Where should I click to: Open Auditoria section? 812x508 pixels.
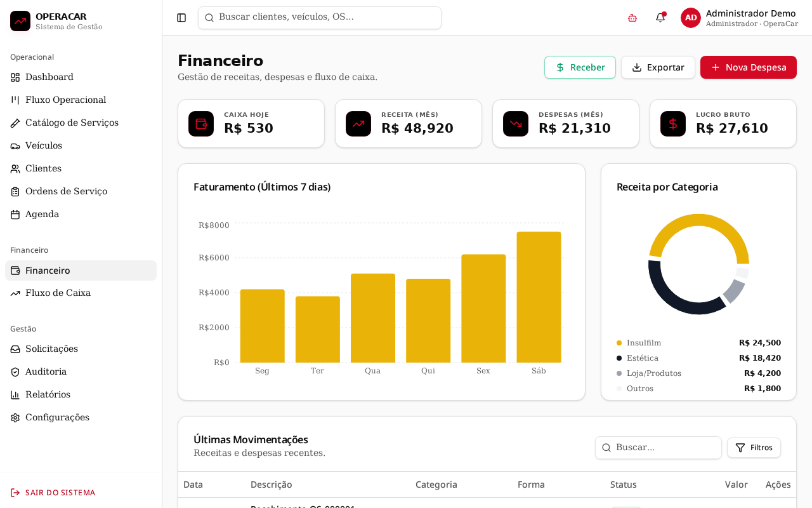[81, 372]
